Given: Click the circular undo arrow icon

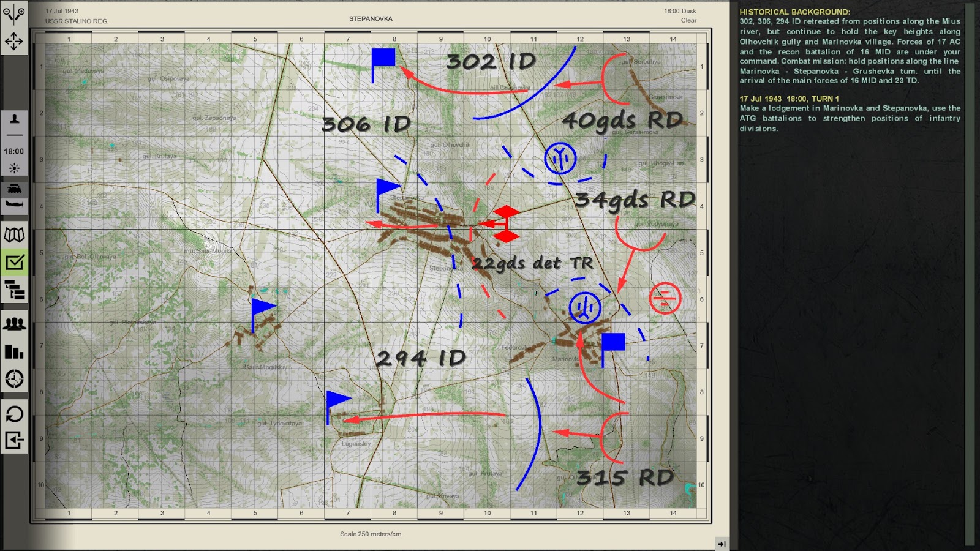Looking at the screenshot, I should point(15,414).
